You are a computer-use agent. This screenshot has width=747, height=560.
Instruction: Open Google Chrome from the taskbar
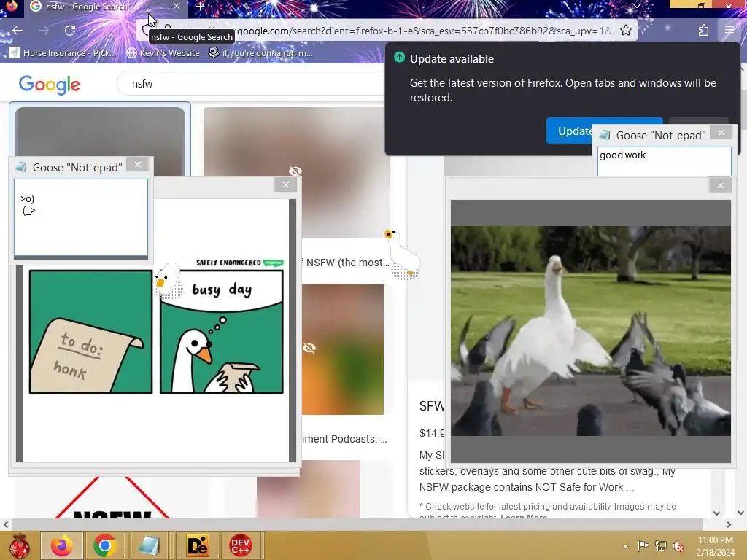105,545
